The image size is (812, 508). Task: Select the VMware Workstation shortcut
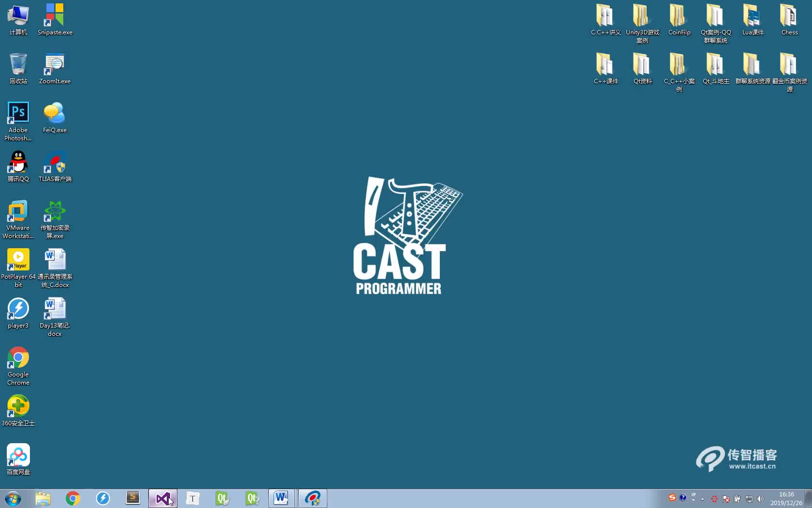(18, 219)
